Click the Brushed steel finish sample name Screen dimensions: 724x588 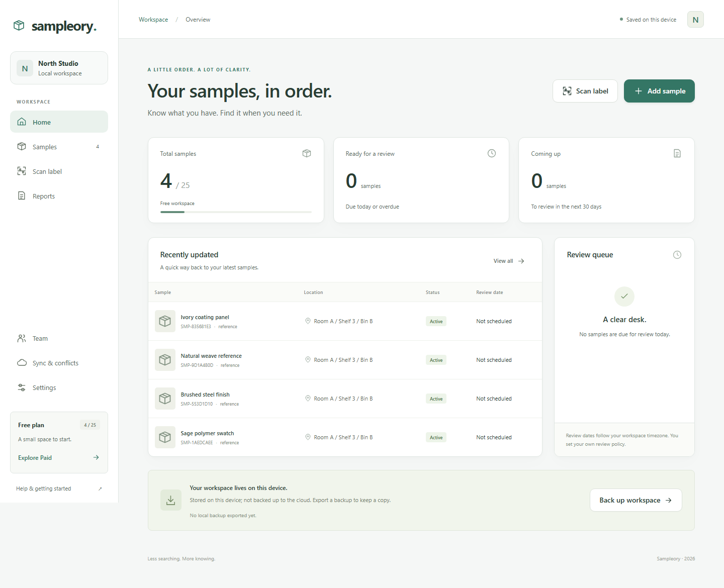205,395
